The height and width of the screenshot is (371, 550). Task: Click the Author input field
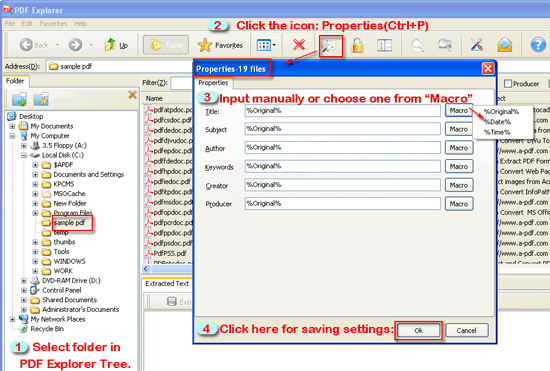342,147
